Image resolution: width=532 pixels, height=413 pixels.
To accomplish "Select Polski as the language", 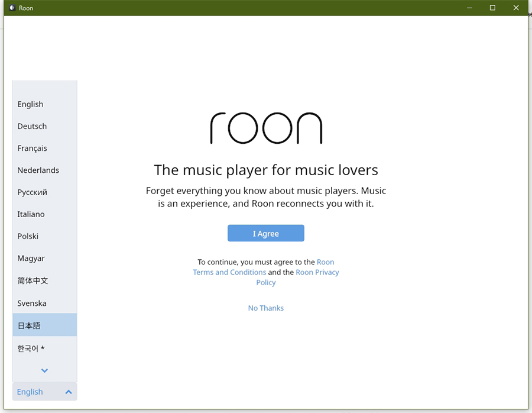I will [28, 236].
